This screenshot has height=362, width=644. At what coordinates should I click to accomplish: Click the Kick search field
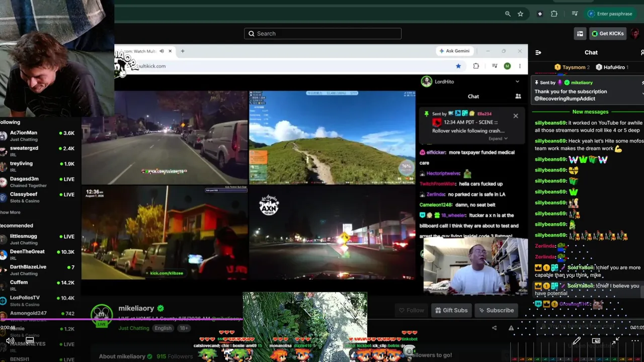[323, 34]
